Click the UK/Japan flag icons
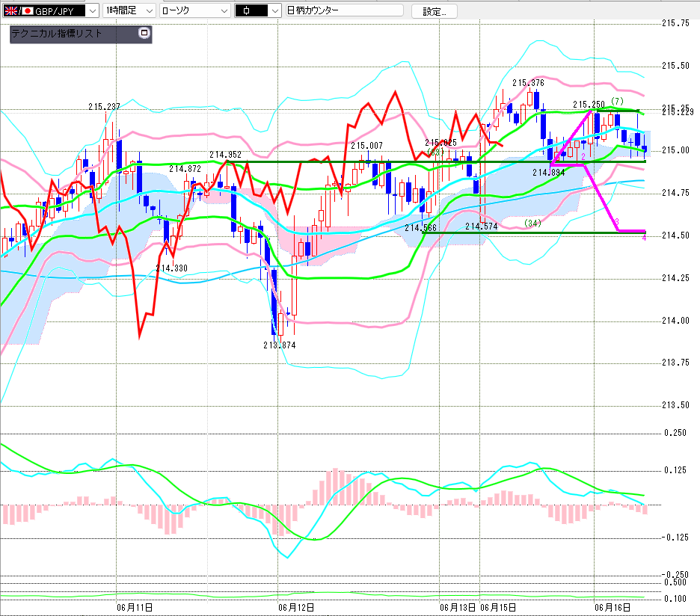The width and height of the screenshot is (700, 616). (19, 10)
